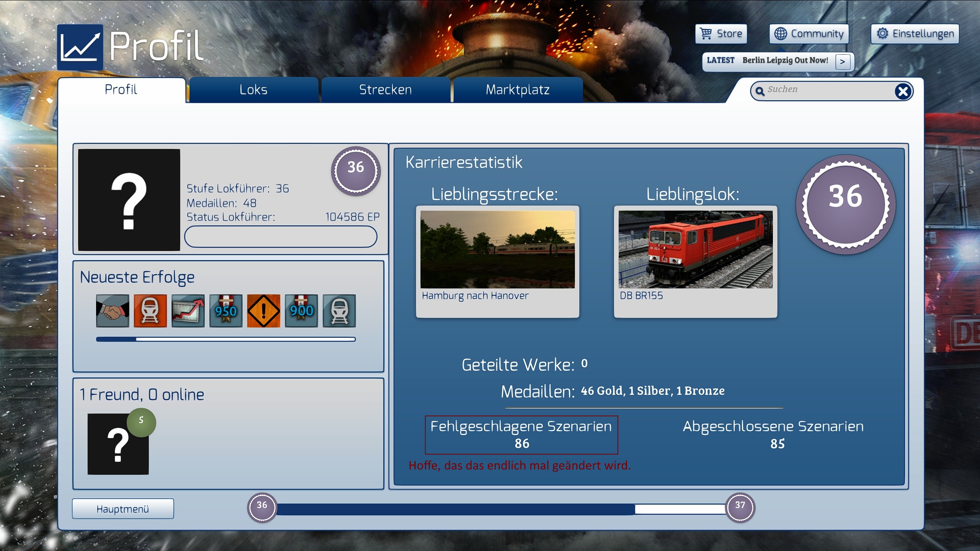Open Hamburg nach Hanover route thumbnail
Image resolution: width=980 pixels, height=551 pixels.
(x=497, y=249)
